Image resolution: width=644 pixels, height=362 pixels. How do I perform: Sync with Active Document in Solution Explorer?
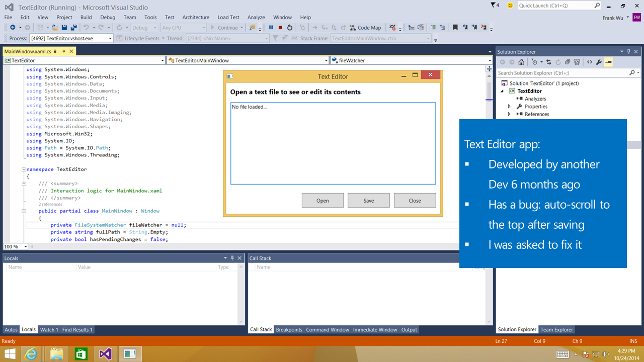point(549,62)
